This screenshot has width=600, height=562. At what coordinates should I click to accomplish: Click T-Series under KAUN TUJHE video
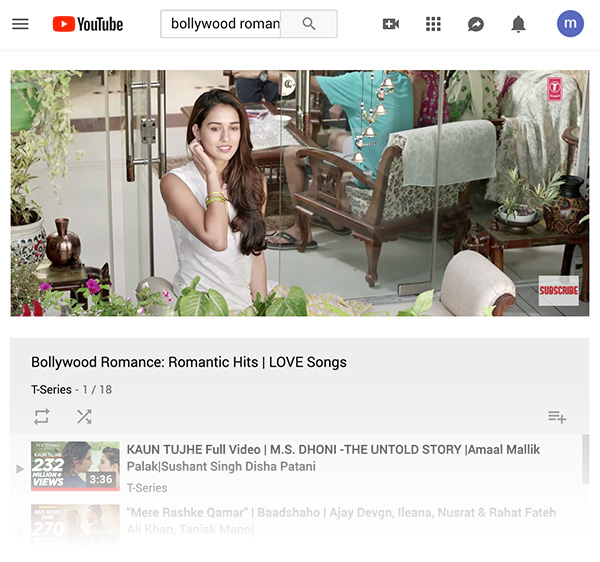pyautogui.click(x=147, y=488)
